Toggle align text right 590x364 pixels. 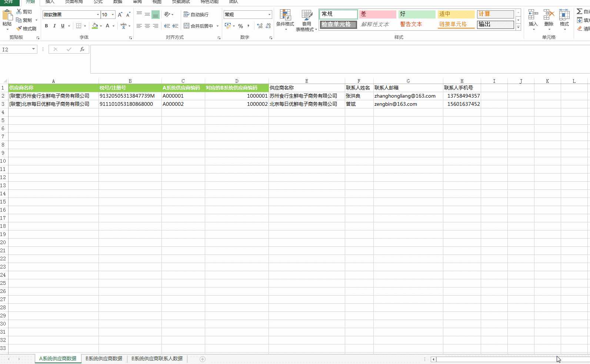point(156,26)
